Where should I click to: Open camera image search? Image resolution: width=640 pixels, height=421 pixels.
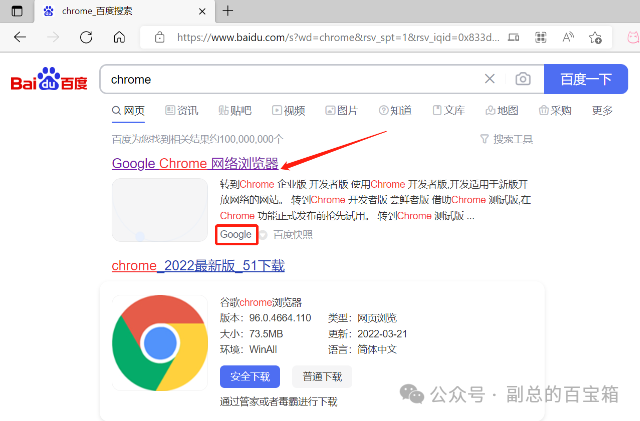(x=522, y=79)
